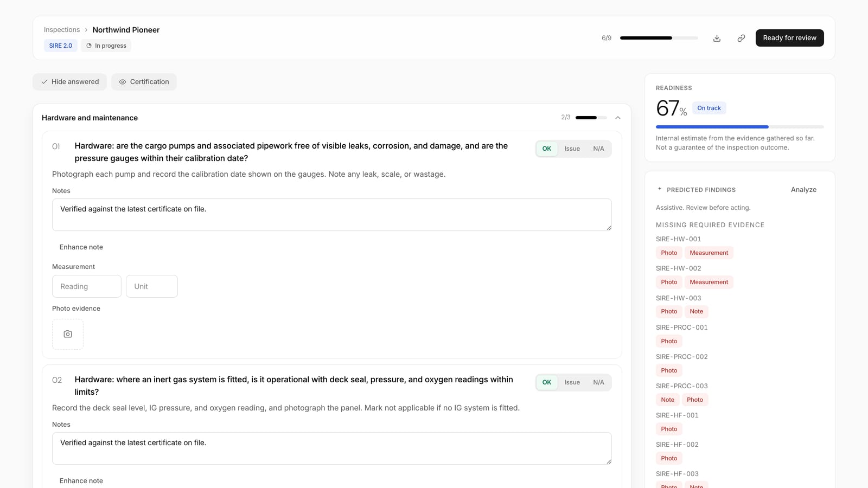Click Enhance note under question 01

(81, 247)
